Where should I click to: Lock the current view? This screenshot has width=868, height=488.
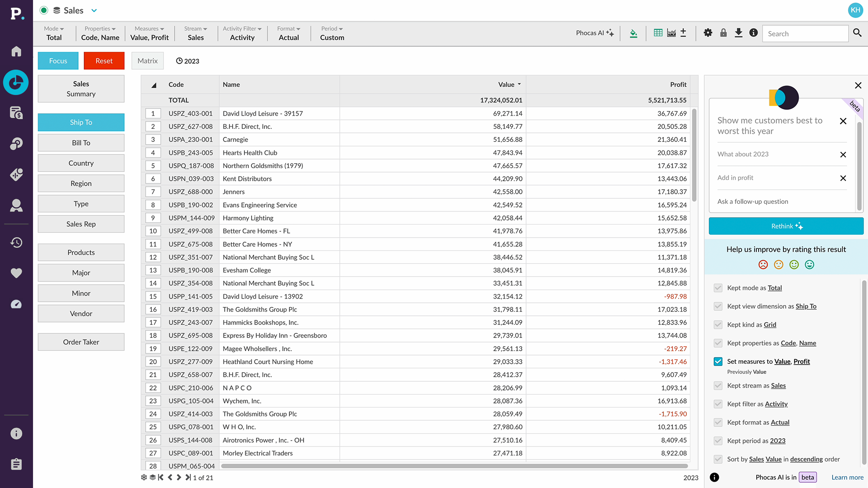723,33
